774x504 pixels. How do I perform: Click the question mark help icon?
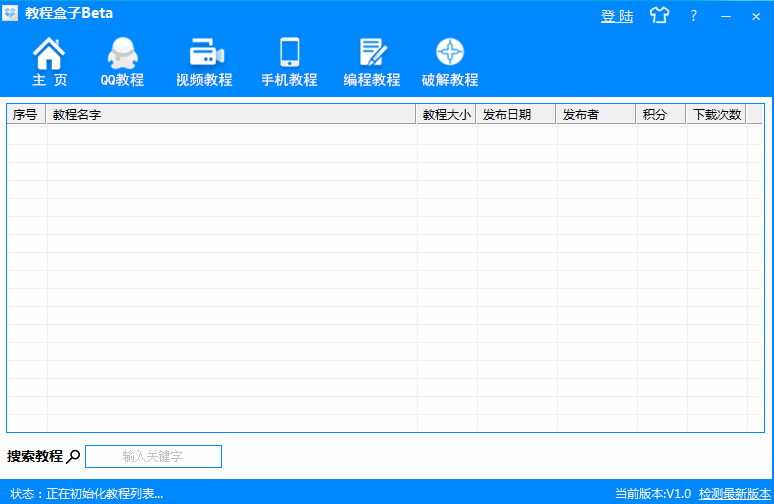coord(693,16)
